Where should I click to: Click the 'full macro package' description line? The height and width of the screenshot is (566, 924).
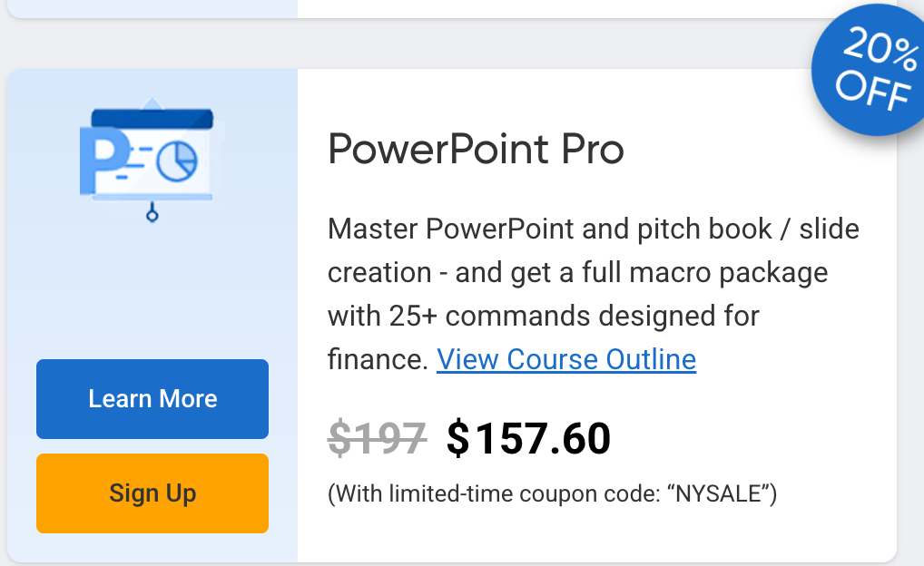(x=577, y=273)
